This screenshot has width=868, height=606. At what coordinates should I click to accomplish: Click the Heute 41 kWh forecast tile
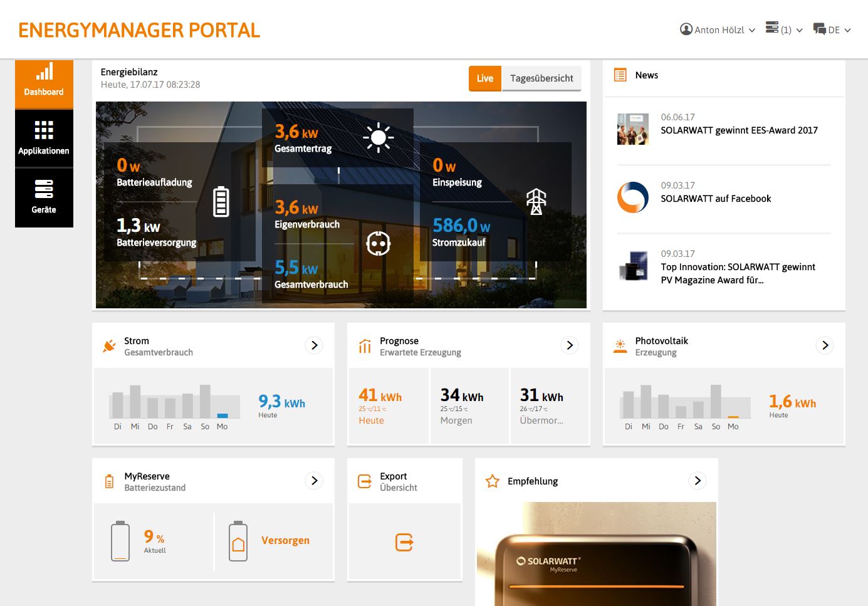coord(389,406)
